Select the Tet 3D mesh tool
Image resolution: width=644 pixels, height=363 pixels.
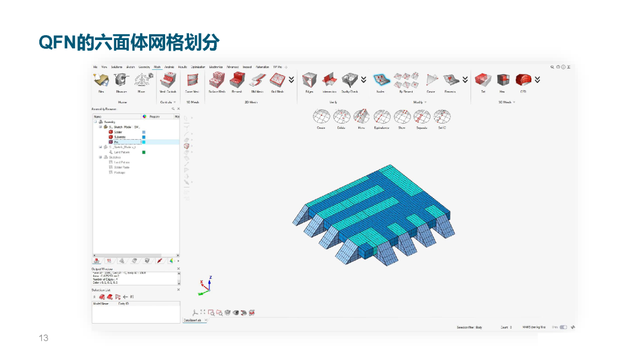tap(483, 82)
